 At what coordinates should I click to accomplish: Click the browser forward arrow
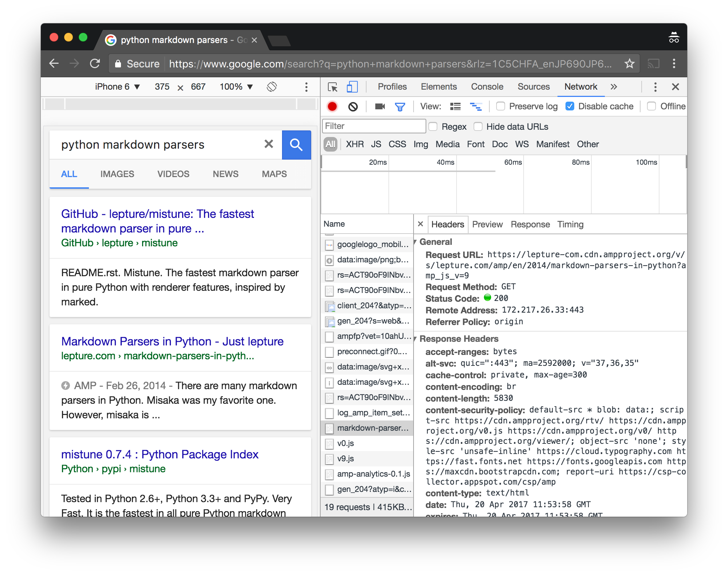coord(74,64)
